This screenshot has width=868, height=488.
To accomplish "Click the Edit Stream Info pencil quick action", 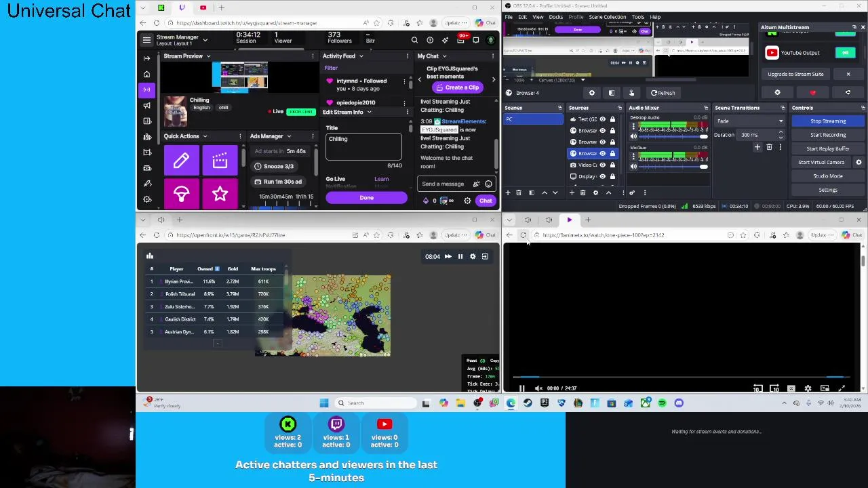I will point(181,161).
